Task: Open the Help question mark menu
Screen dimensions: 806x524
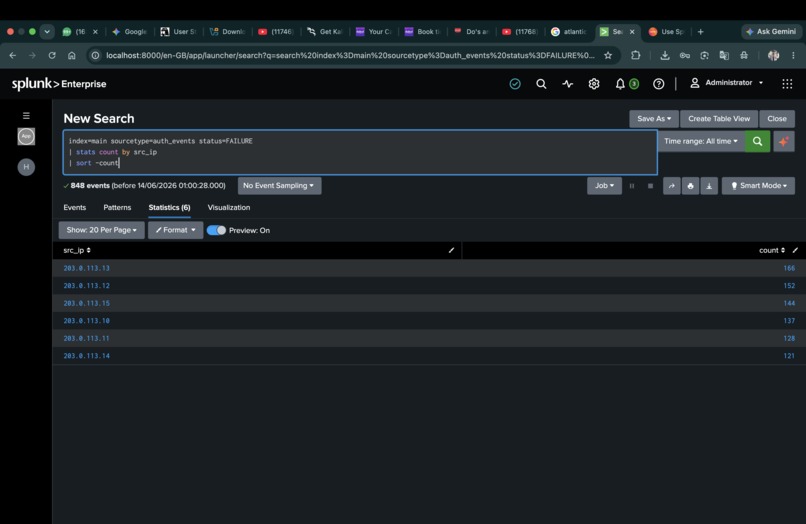Action: (658, 84)
